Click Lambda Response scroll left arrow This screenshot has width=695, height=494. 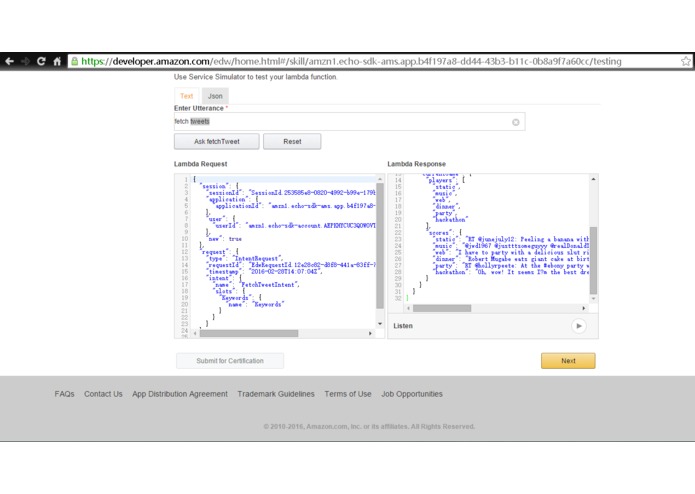pyautogui.click(x=408, y=308)
